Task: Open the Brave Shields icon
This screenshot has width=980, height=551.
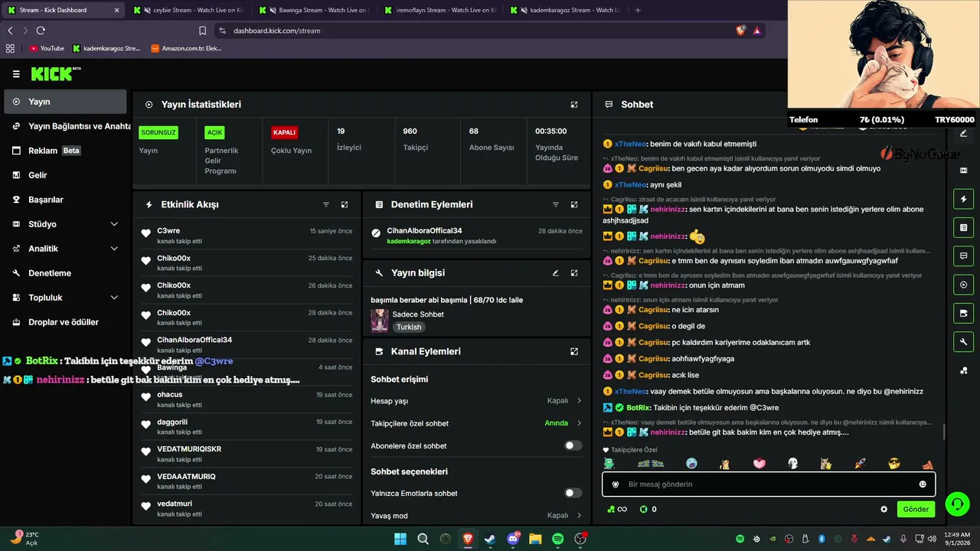Action: 740,31
